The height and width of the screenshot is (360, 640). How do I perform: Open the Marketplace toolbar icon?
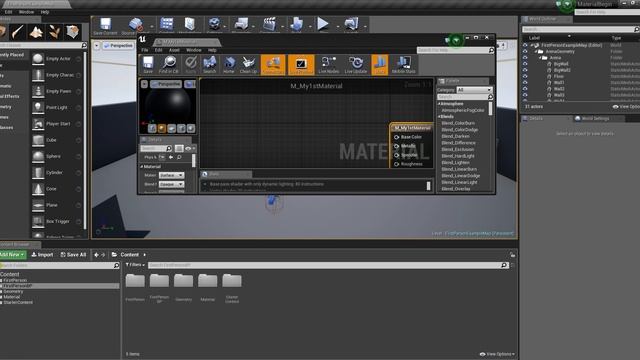click(x=190, y=25)
